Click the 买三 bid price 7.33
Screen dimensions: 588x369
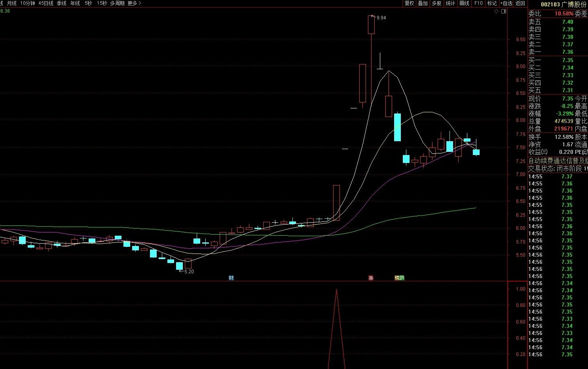[567, 75]
